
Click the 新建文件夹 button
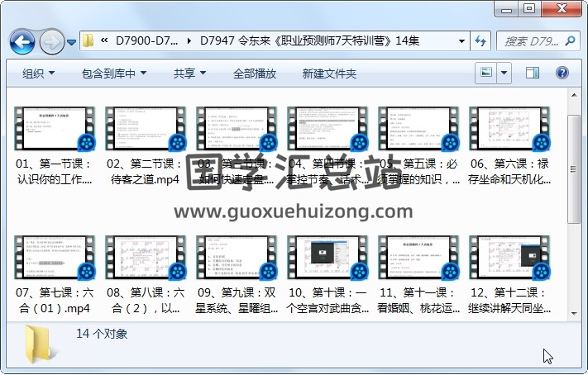point(329,74)
